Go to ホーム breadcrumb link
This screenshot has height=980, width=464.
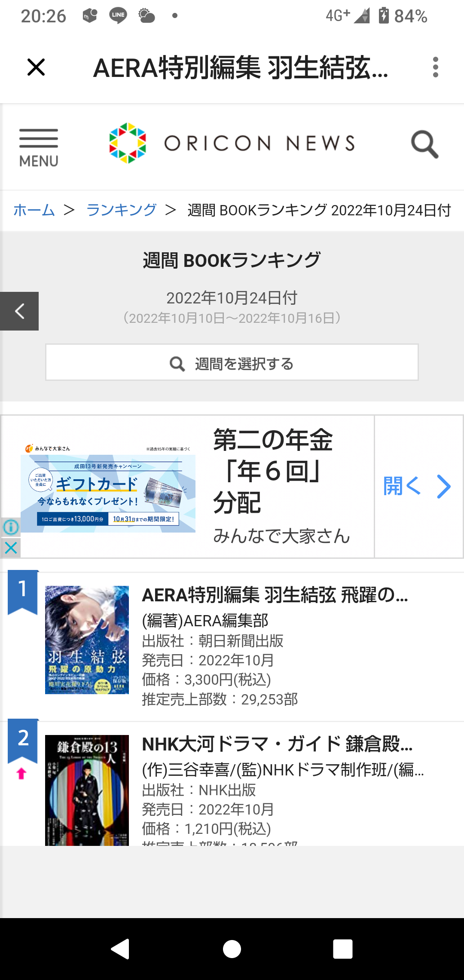[x=34, y=210]
